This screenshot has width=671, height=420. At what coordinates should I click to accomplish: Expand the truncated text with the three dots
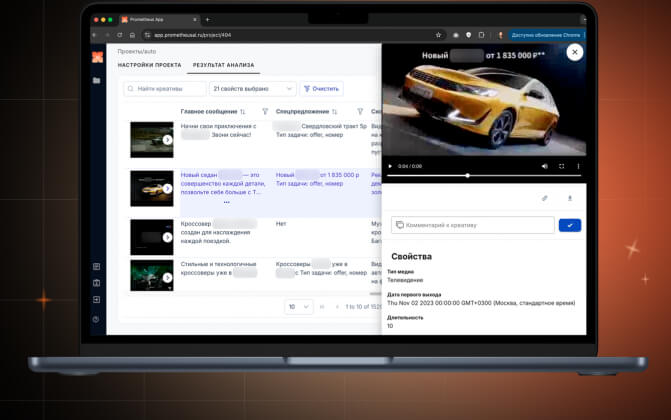tap(226, 202)
